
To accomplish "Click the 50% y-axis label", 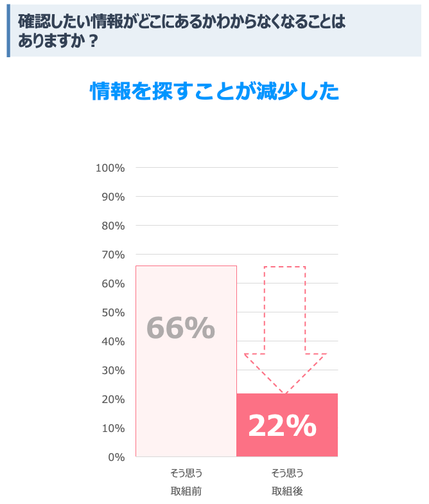I will tap(113, 312).
